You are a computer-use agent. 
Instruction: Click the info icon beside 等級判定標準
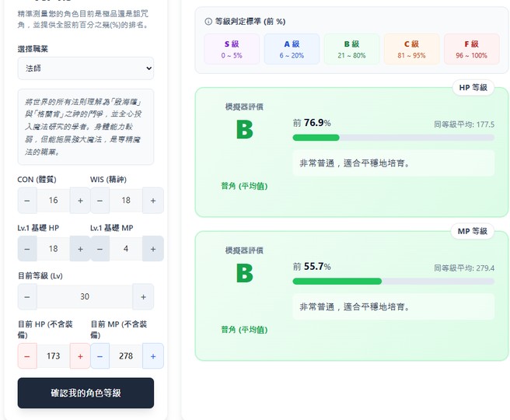point(208,22)
